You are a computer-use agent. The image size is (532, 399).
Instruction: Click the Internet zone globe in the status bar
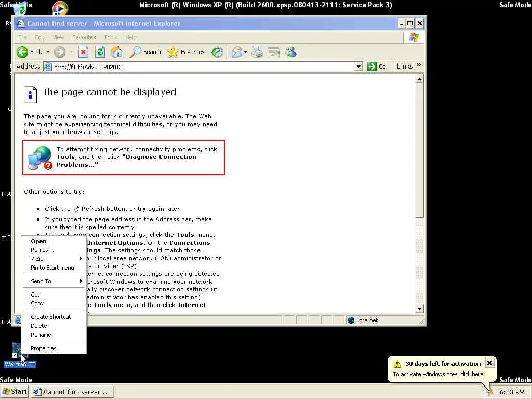(351, 320)
